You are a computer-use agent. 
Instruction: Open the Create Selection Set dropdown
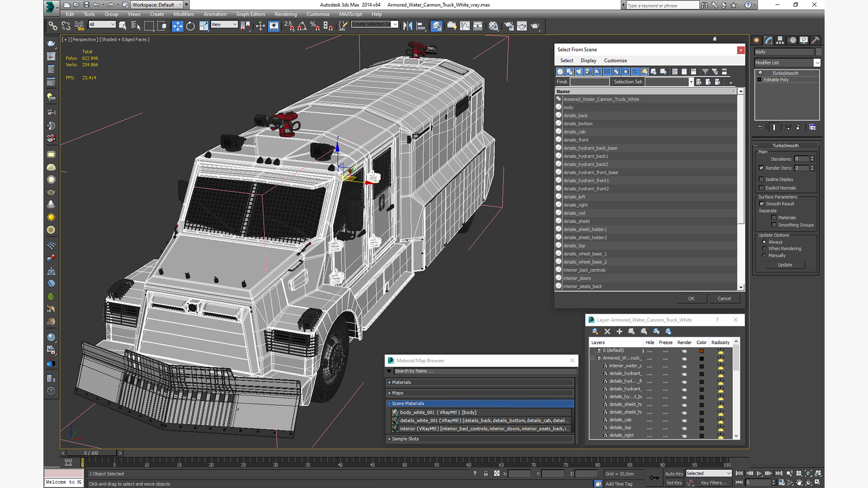coord(395,24)
